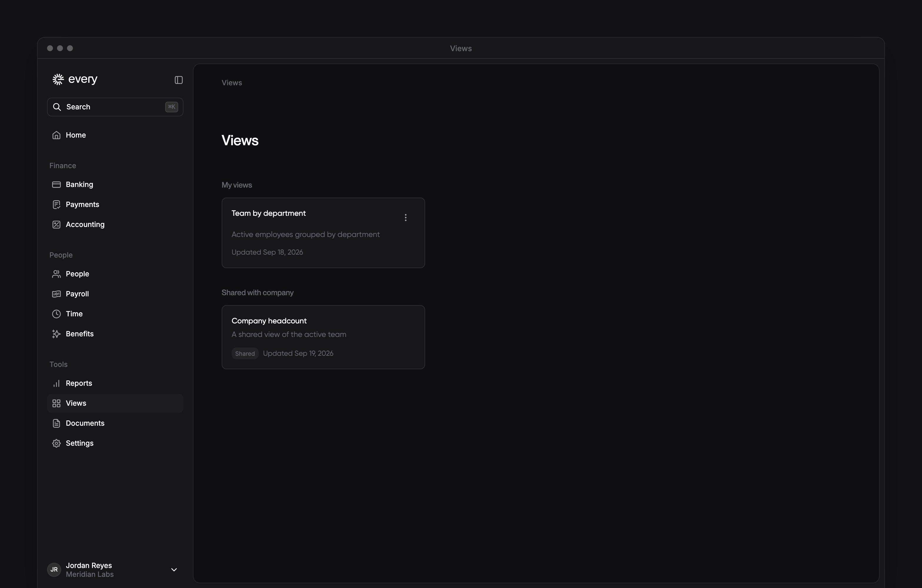Click the "My views" section heading
Screen dimensions: 922x588
[x=237, y=185]
